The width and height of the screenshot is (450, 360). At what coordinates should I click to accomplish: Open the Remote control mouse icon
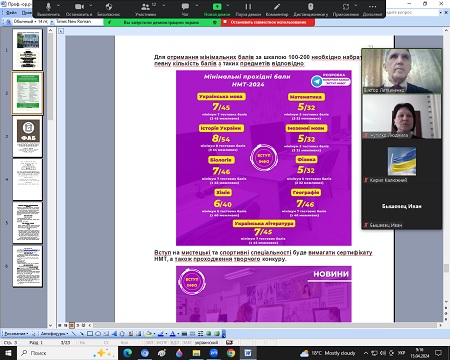click(310, 9)
